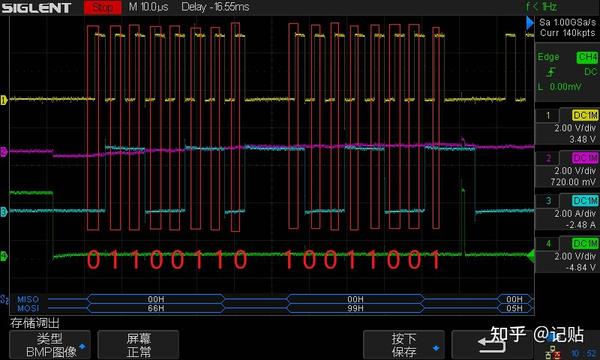Select the Delay -16.55ms readout
600x360 pixels.
[x=215, y=7]
